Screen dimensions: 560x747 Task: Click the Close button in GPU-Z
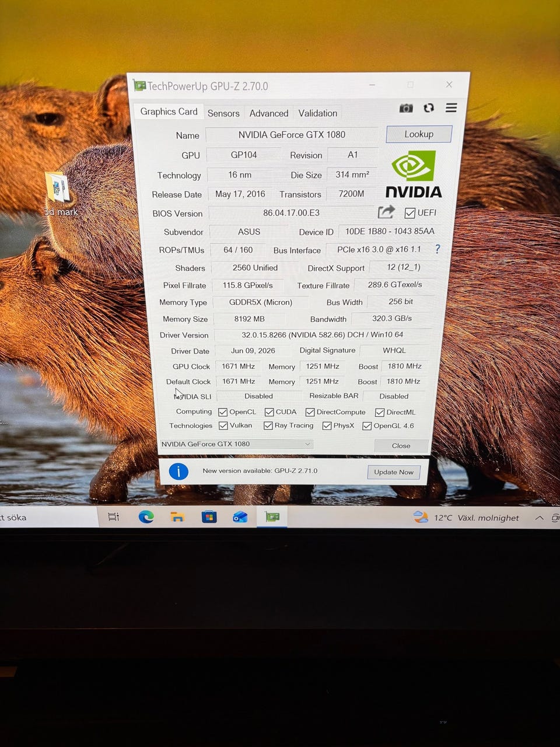point(401,445)
